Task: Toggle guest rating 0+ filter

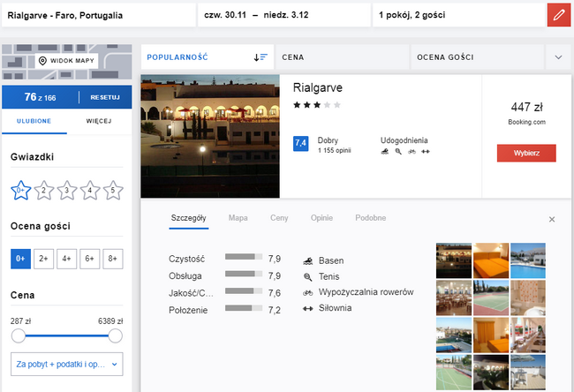Action: point(20,259)
